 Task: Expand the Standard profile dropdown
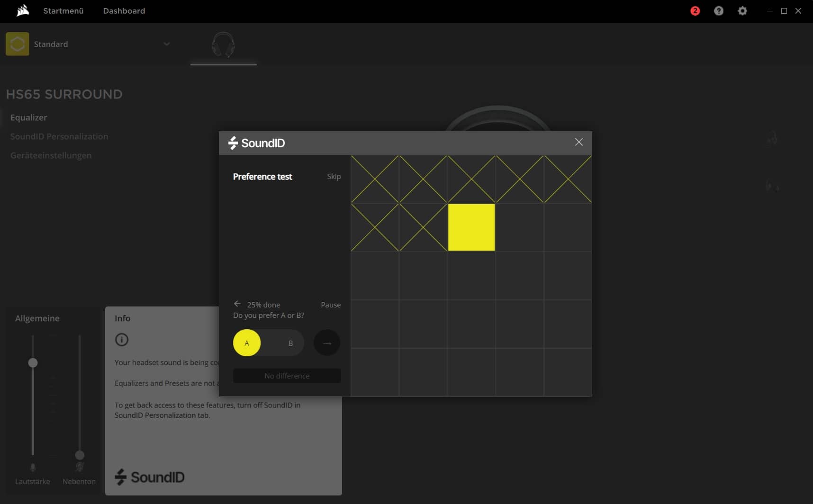tap(167, 44)
